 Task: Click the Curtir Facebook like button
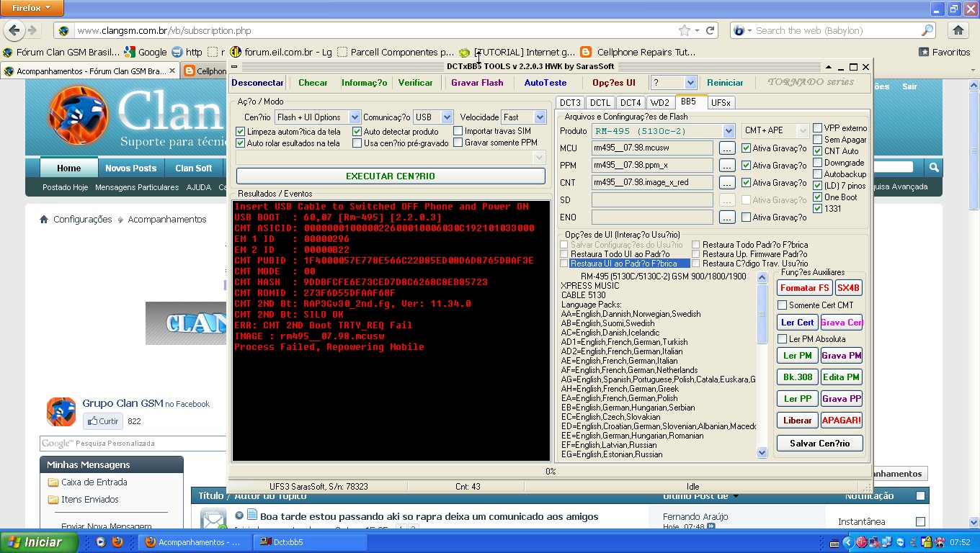coord(102,421)
